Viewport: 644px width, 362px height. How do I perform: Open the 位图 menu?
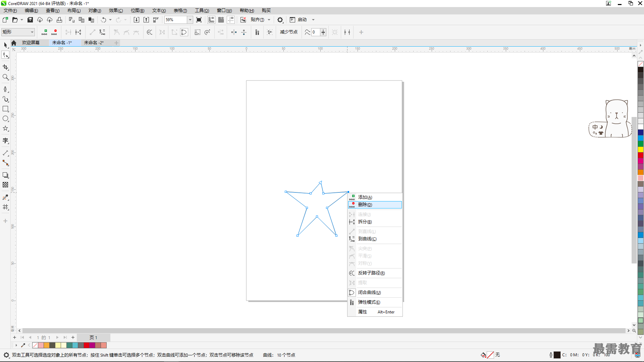138,11
